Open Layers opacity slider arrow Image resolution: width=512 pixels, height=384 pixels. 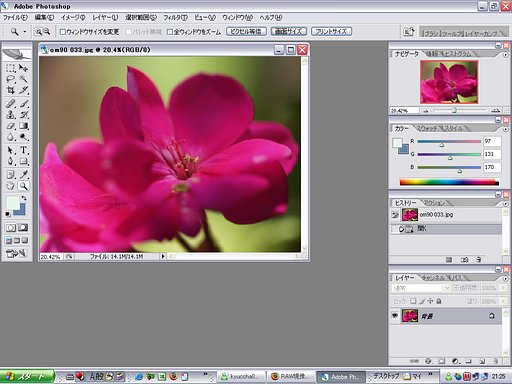click(504, 288)
